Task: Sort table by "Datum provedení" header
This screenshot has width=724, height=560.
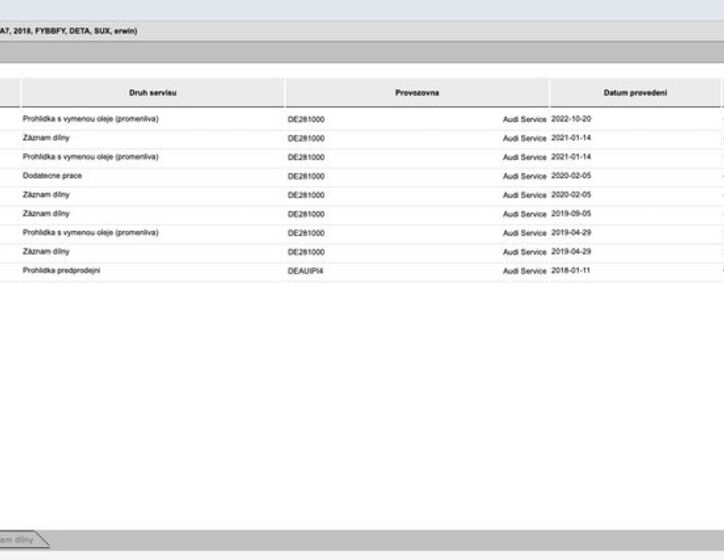Action: (635, 93)
